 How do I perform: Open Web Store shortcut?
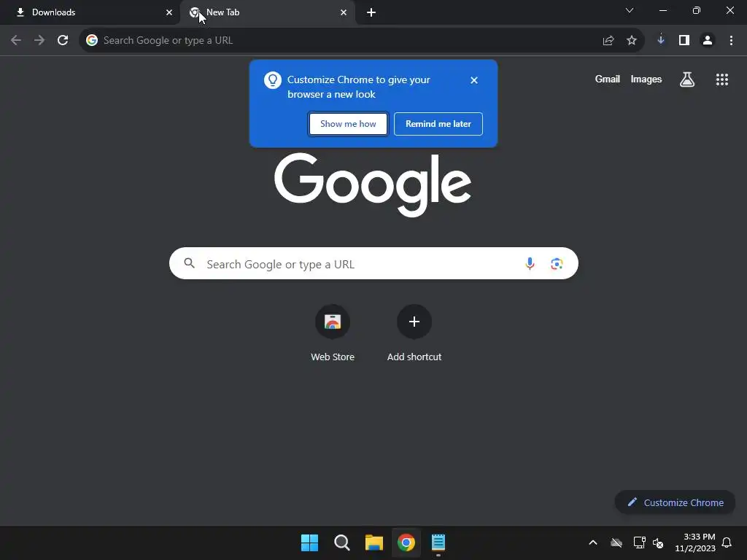333,333
